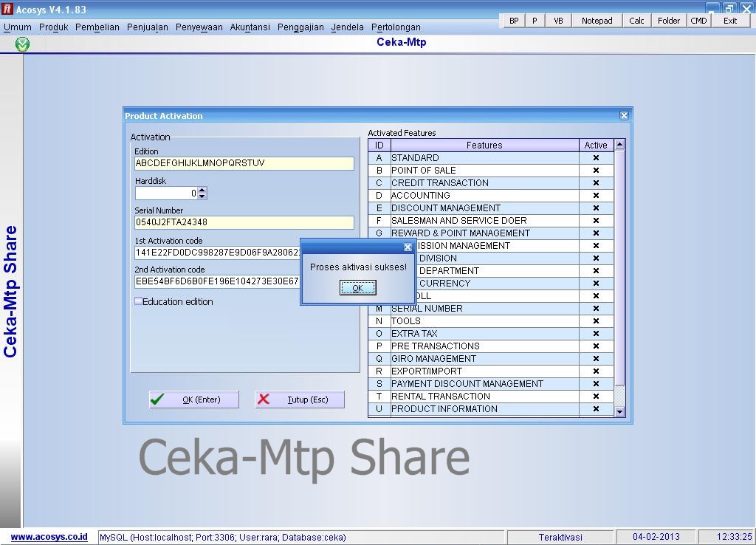
Task: Click the 2nd Activation code field
Action: [x=218, y=281]
